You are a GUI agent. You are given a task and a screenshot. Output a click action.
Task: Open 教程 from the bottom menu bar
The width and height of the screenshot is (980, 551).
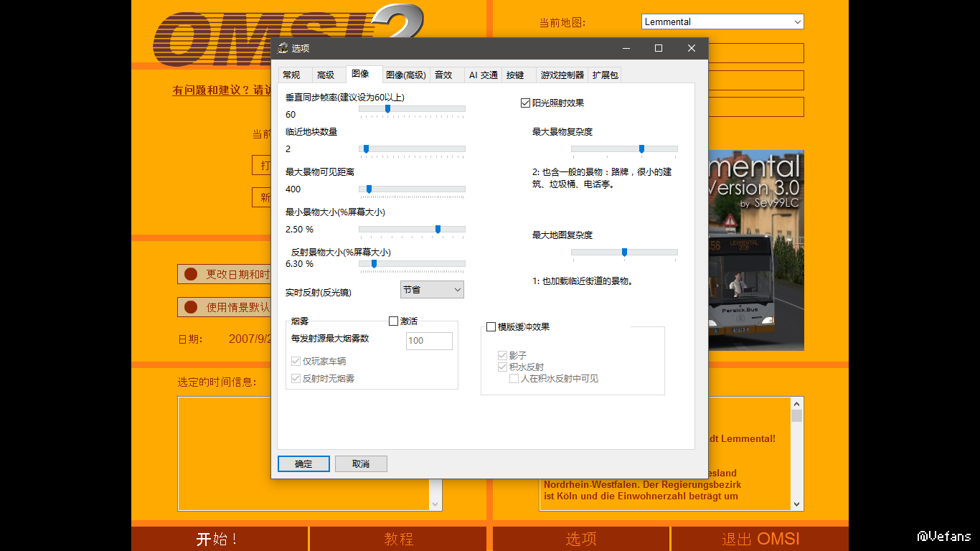pyautogui.click(x=398, y=539)
